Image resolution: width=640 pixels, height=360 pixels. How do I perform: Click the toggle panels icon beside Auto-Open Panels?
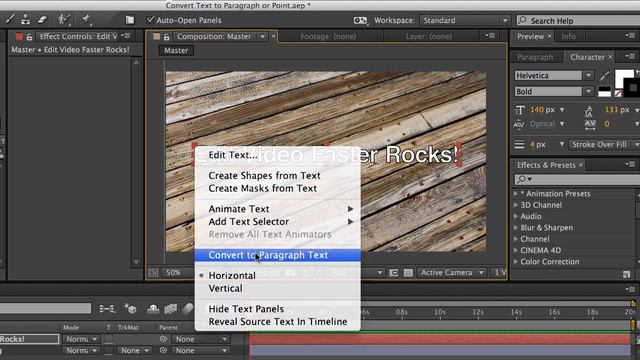(130, 20)
